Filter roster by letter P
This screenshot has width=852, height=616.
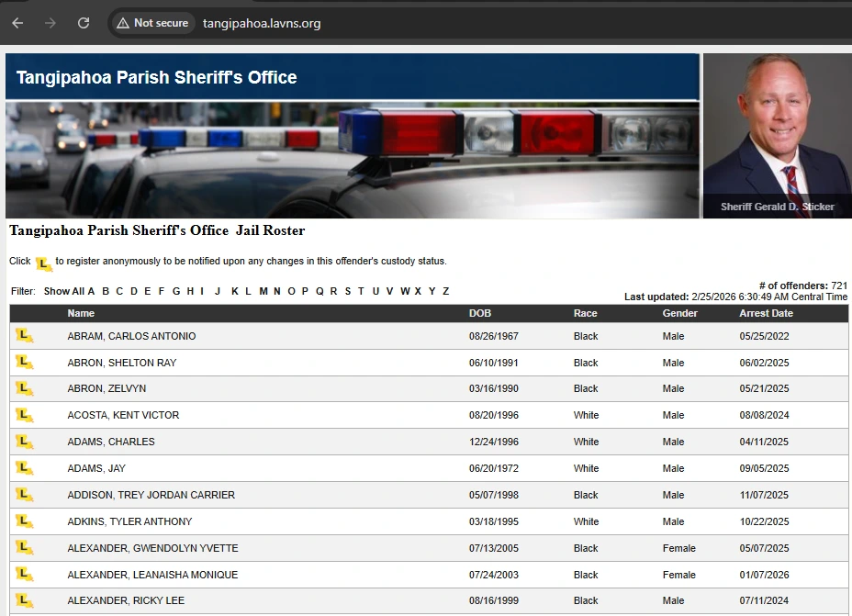coord(305,291)
